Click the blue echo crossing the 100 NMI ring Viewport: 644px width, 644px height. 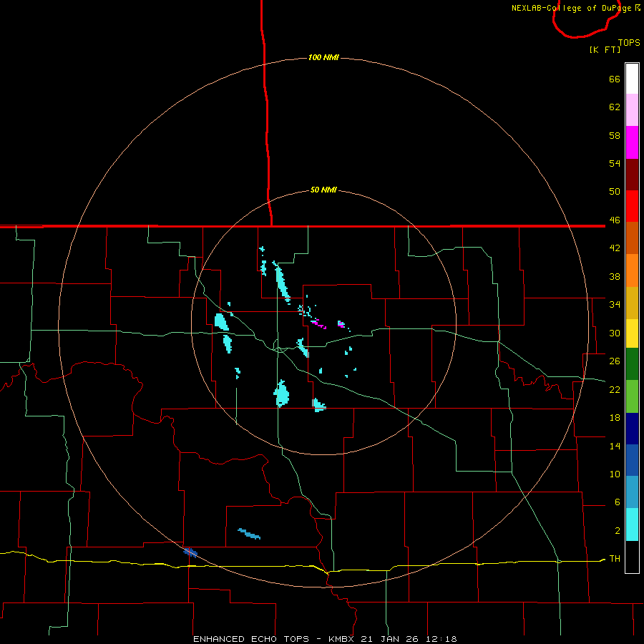190,552
